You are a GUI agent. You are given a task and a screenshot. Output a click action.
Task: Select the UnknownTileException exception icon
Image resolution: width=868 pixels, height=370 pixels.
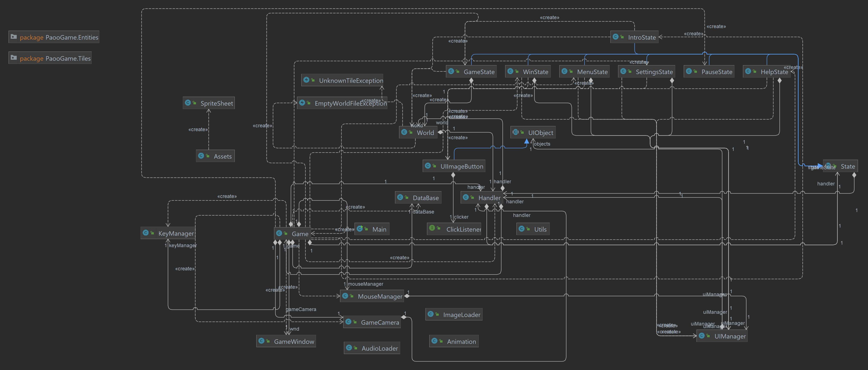[307, 80]
